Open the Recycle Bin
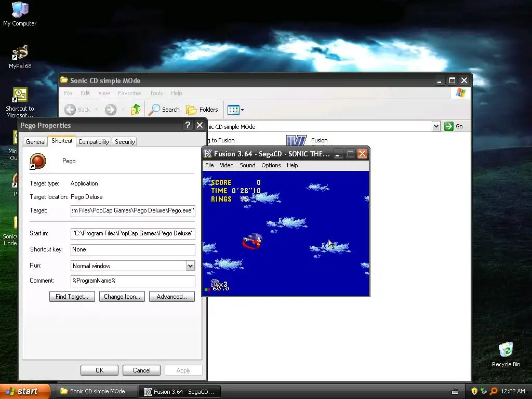This screenshot has height=399, width=532. [x=506, y=354]
